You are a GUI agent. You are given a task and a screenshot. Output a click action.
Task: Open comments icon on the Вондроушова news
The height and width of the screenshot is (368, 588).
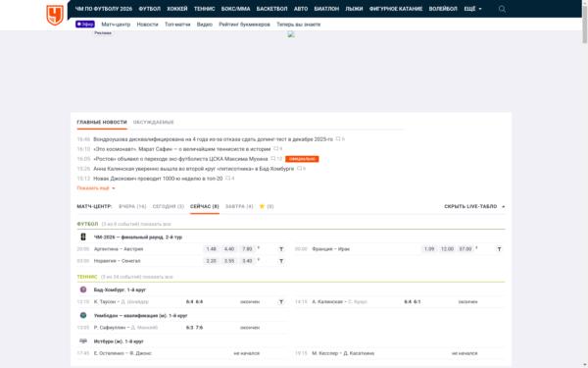[338, 139]
